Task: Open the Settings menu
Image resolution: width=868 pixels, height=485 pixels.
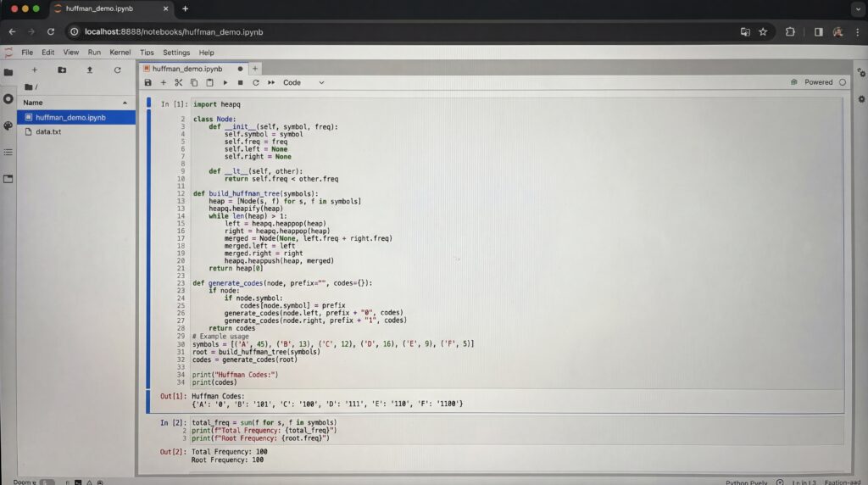Action: click(176, 53)
